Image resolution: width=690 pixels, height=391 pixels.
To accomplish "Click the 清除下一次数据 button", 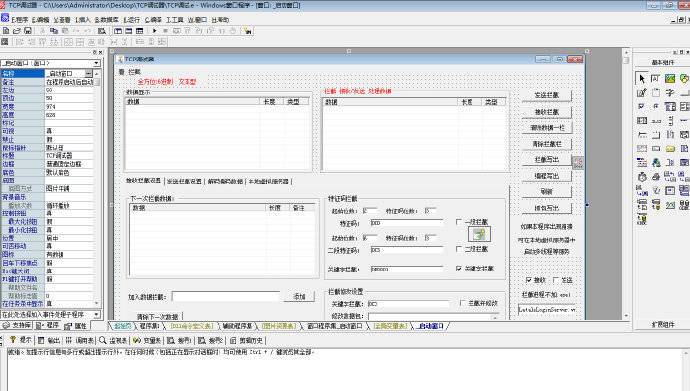I will tap(157, 316).
